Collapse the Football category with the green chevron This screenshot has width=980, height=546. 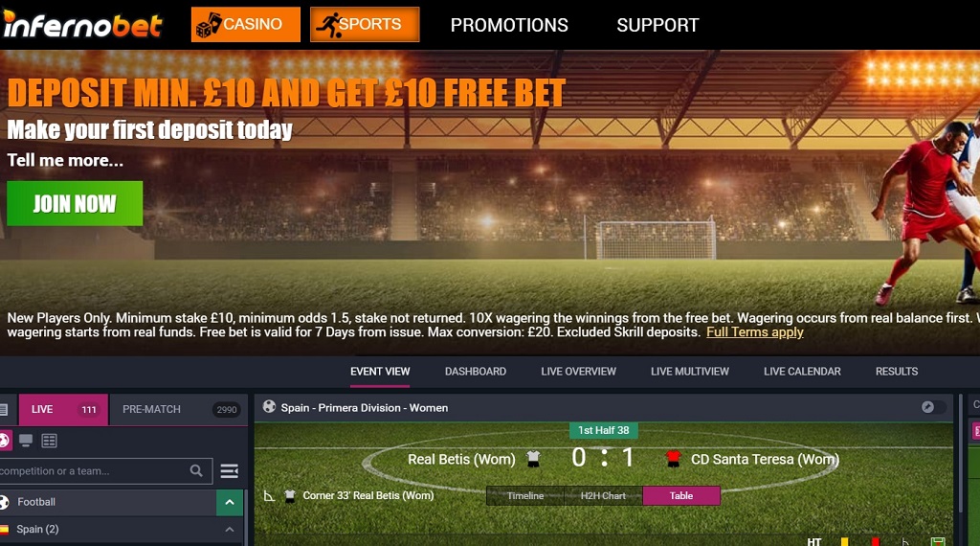tap(230, 502)
